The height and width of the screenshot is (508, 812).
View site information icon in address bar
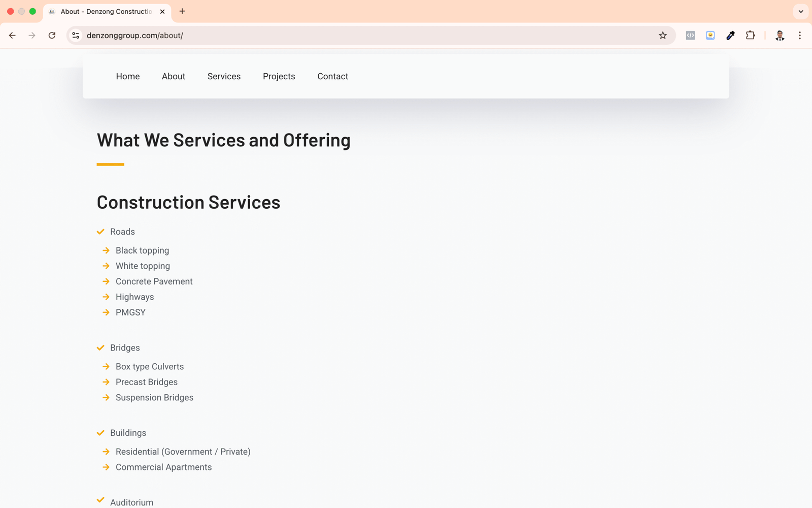point(76,36)
